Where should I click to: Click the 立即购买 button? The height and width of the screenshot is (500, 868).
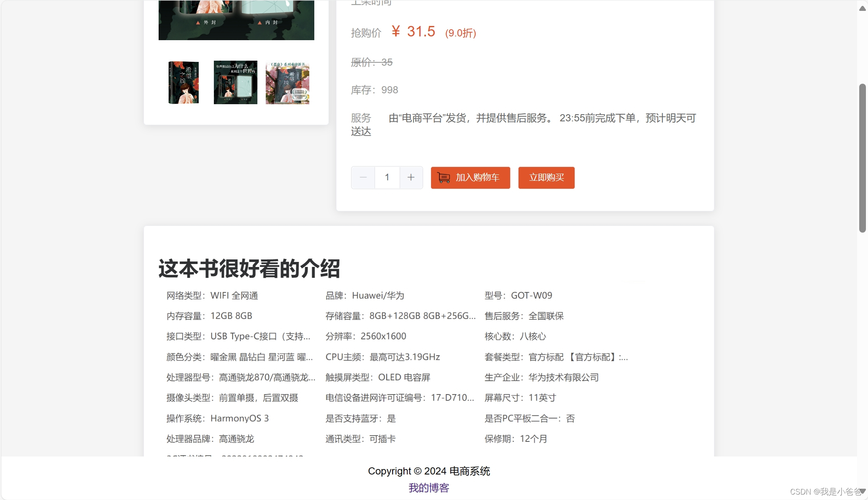(x=546, y=177)
